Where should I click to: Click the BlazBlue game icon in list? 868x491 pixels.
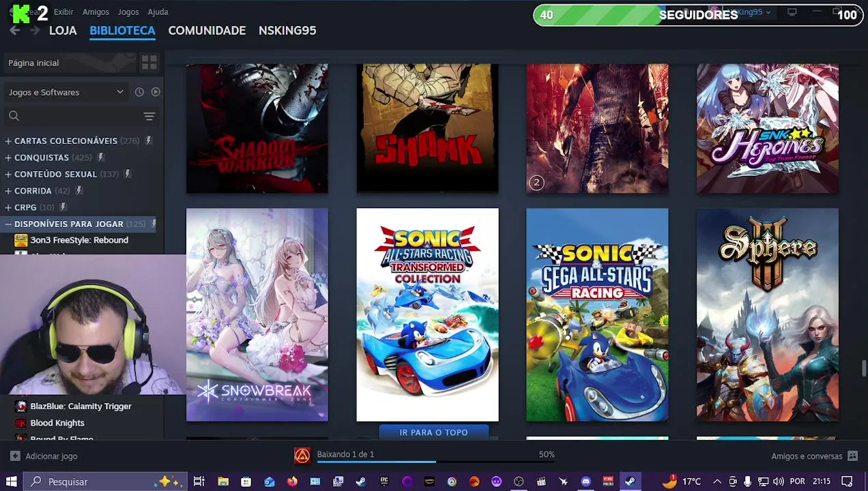coord(21,406)
